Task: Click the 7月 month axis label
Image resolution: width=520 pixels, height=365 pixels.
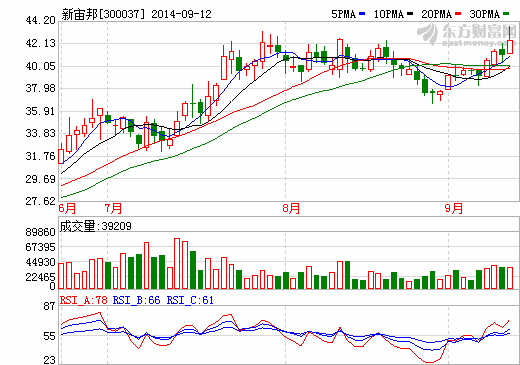Action: coord(113,208)
